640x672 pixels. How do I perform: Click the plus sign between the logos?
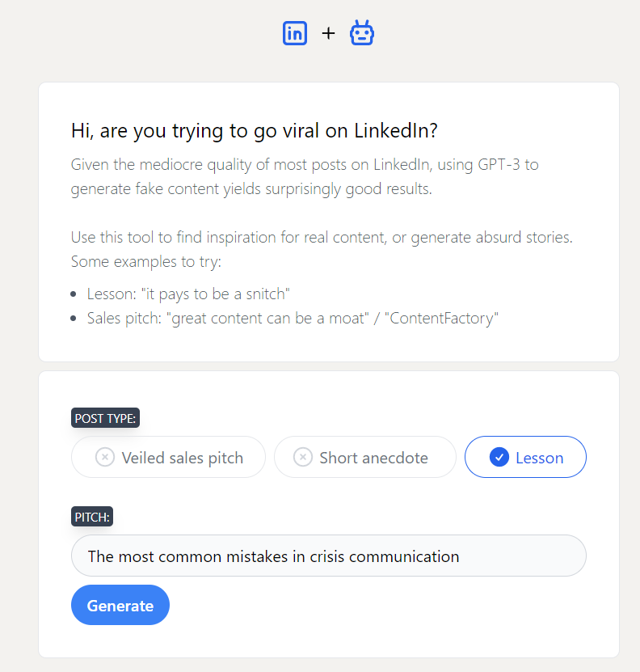click(x=328, y=34)
